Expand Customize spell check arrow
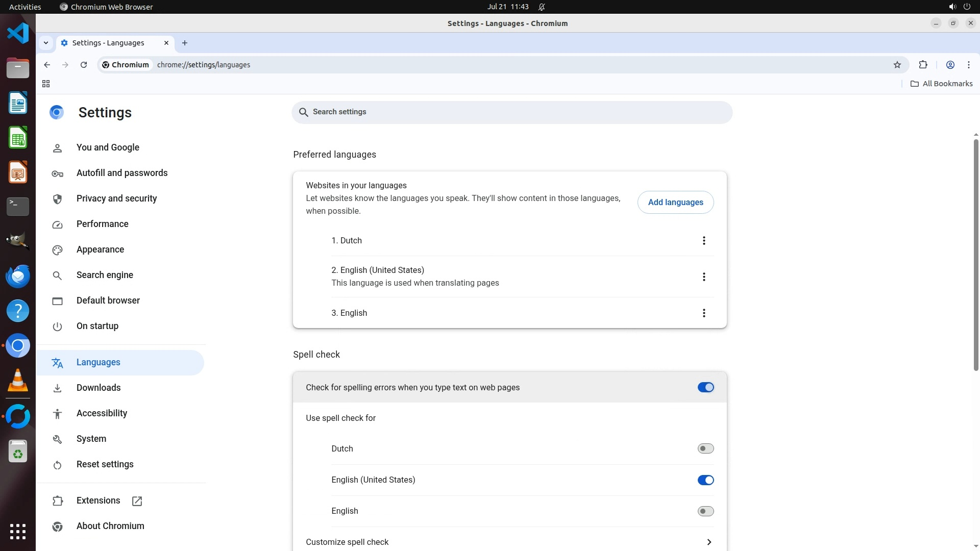This screenshot has width=980, height=551. pyautogui.click(x=709, y=542)
